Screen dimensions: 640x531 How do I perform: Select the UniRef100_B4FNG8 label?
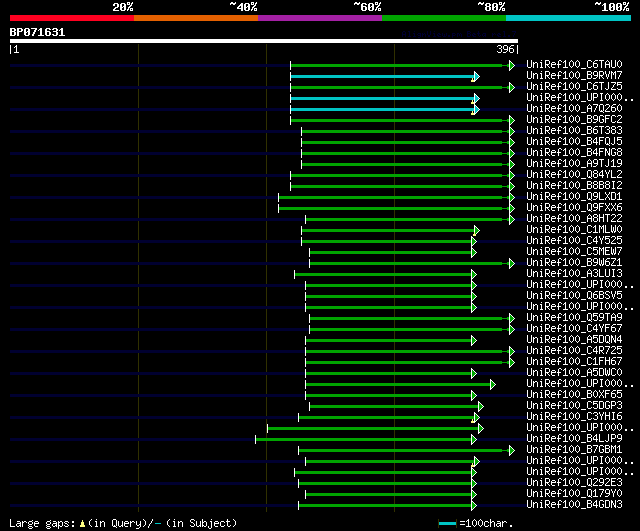pos(574,153)
